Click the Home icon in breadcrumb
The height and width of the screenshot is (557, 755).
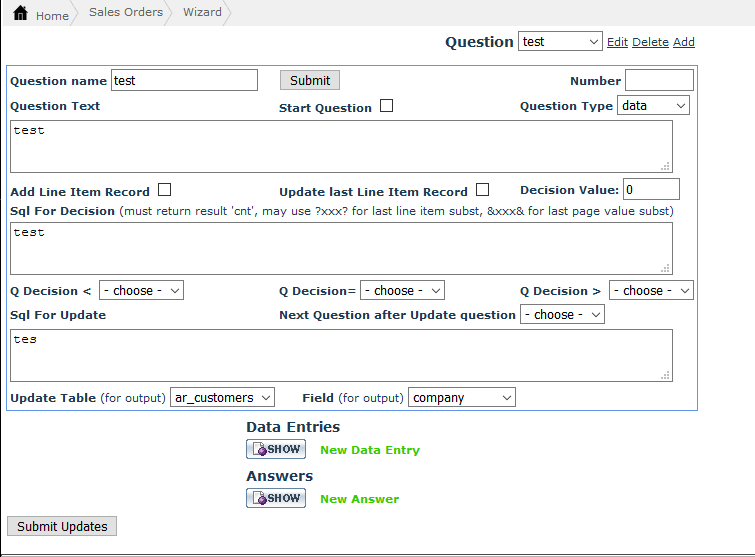[20, 14]
